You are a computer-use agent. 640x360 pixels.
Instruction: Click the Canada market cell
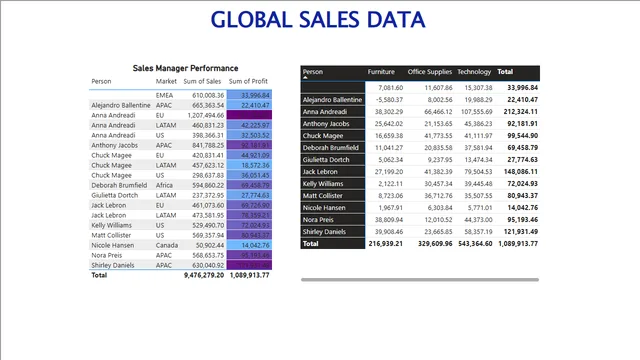pos(167,245)
